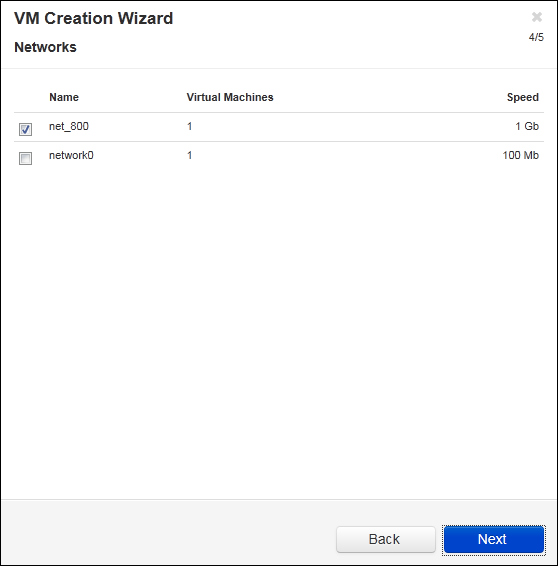Sort by Virtual Machines column header

pos(230,97)
